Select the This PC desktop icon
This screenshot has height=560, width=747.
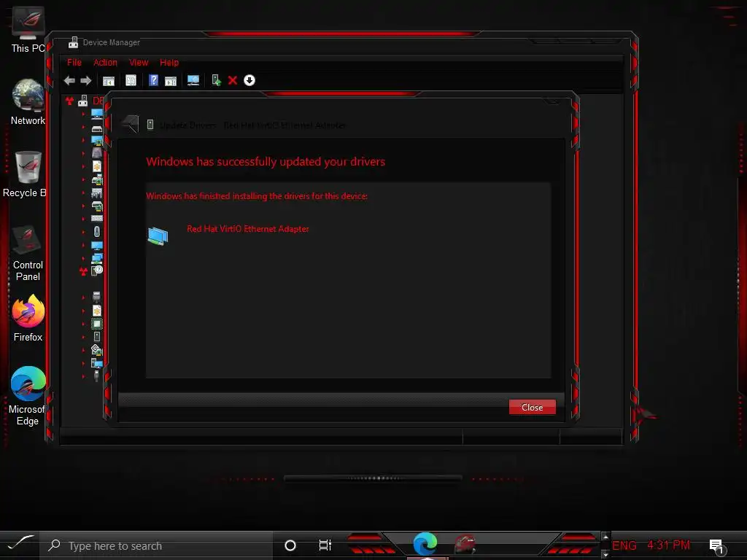click(28, 30)
